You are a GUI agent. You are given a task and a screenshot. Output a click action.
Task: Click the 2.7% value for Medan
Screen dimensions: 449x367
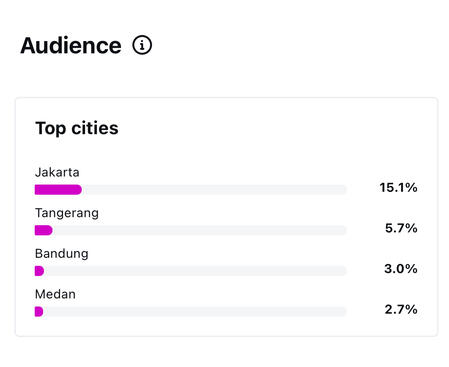(x=401, y=310)
